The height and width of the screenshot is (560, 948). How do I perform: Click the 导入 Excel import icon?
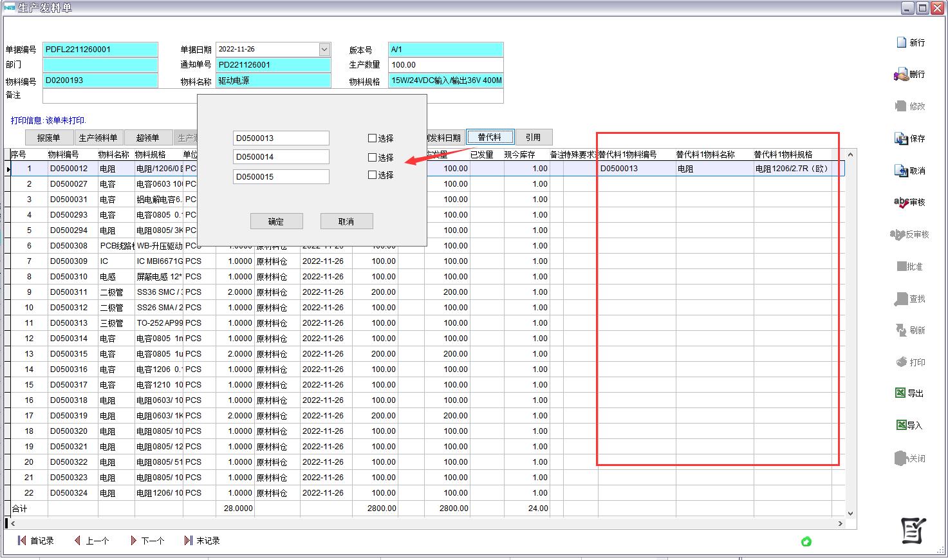(x=900, y=425)
